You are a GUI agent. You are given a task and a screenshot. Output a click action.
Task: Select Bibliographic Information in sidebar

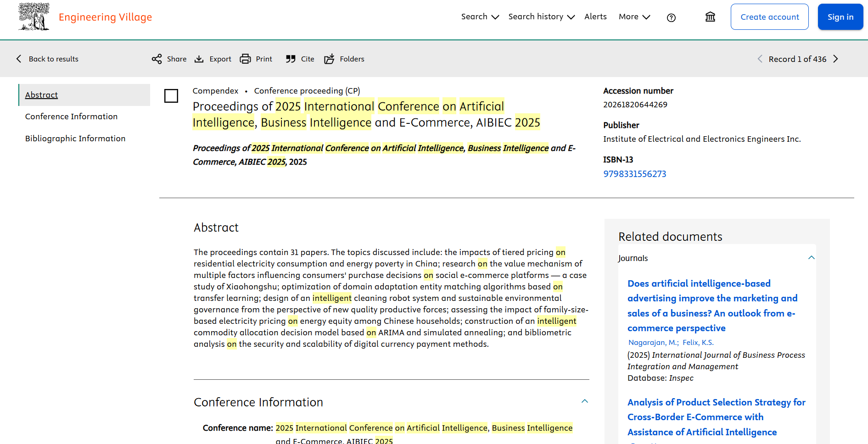pos(75,139)
